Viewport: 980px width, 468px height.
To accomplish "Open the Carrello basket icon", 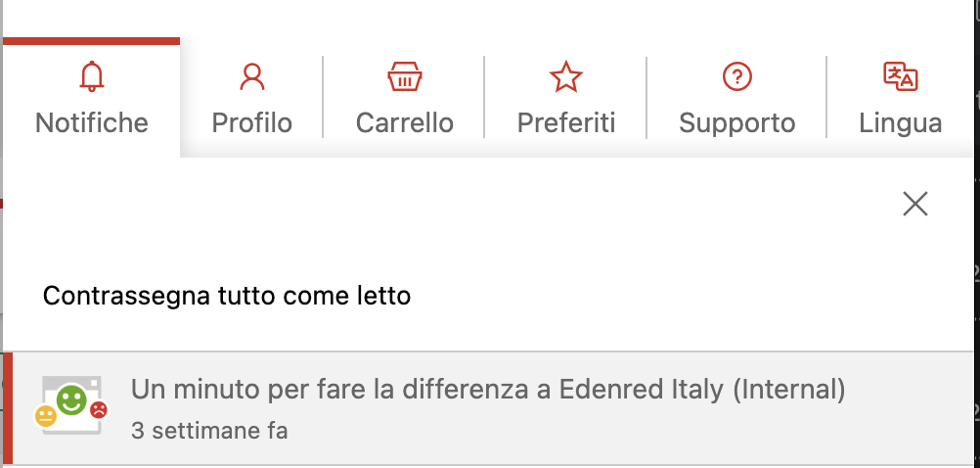I will pos(404,76).
